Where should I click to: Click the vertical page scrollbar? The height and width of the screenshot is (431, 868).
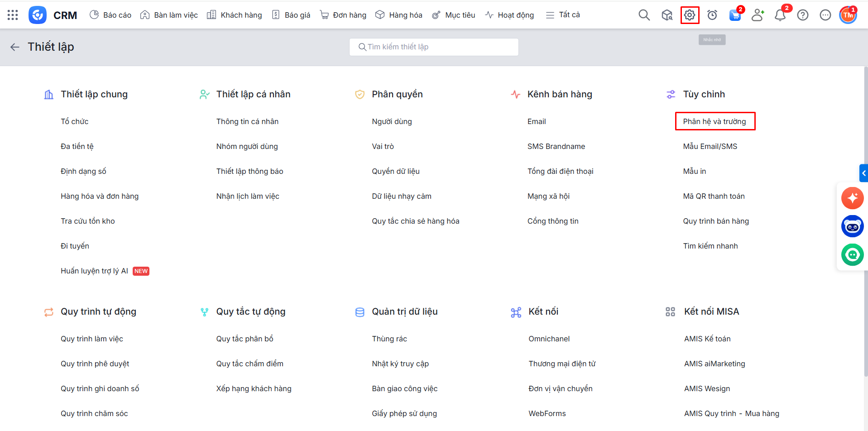point(866,226)
